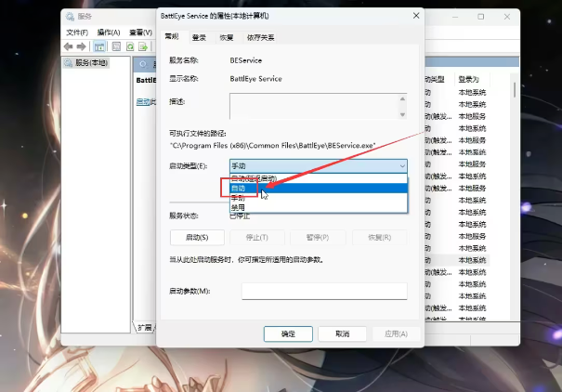Click the executable path text for BEService.exe
This screenshot has height=392, width=562.
click(273, 146)
